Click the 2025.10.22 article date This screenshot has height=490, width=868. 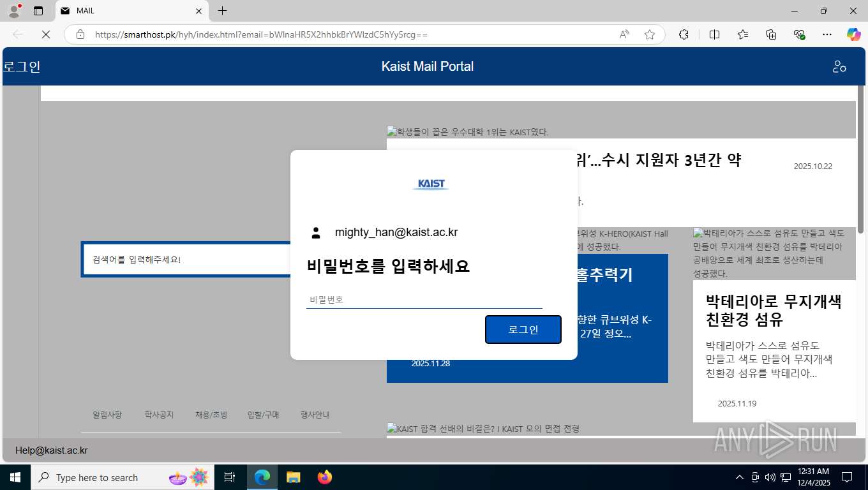coord(813,166)
